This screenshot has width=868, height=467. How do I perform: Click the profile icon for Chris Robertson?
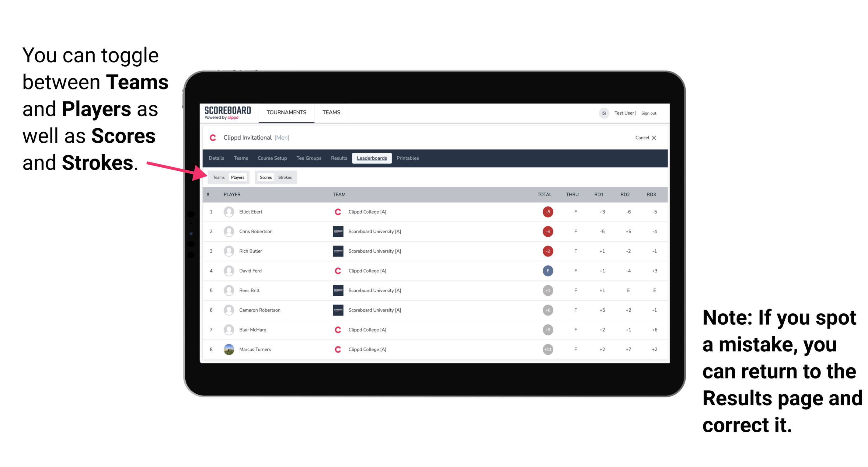coord(229,232)
